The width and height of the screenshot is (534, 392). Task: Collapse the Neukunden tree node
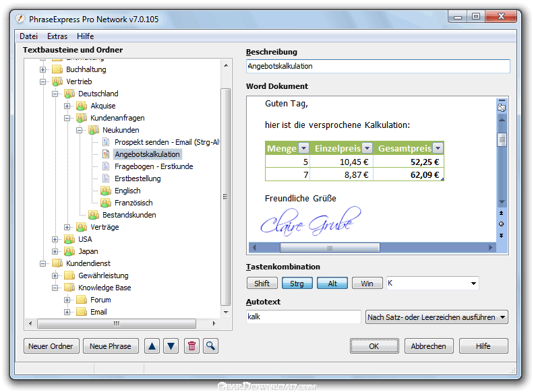[79, 130]
